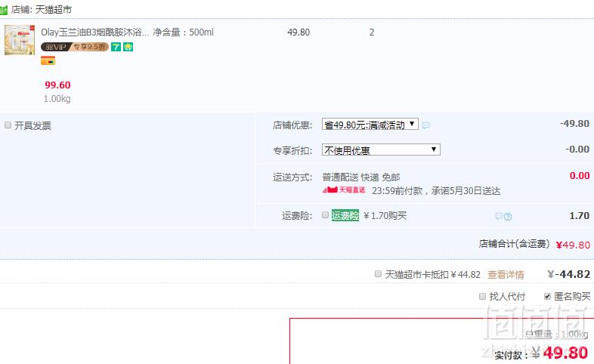Click the 店铺合计 amount ¥49.80
Image resolution: width=594 pixels, height=364 pixels.
click(x=573, y=245)
